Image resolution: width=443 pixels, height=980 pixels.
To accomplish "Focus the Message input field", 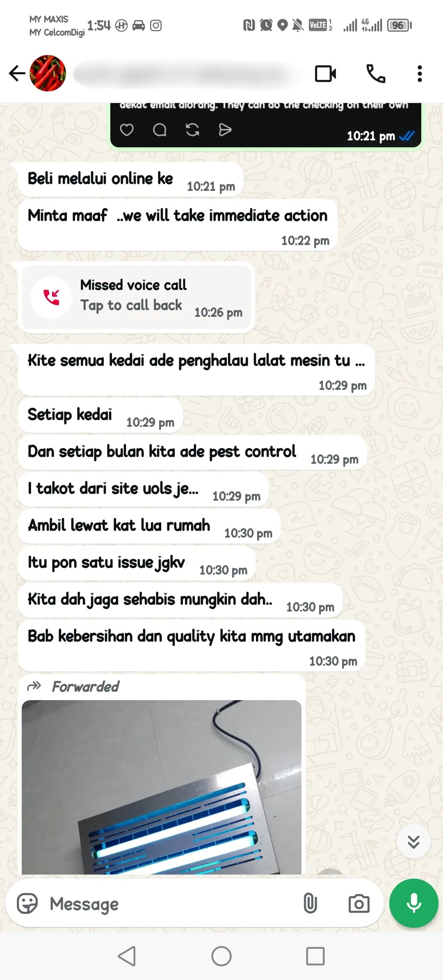I will coord(168,904).
